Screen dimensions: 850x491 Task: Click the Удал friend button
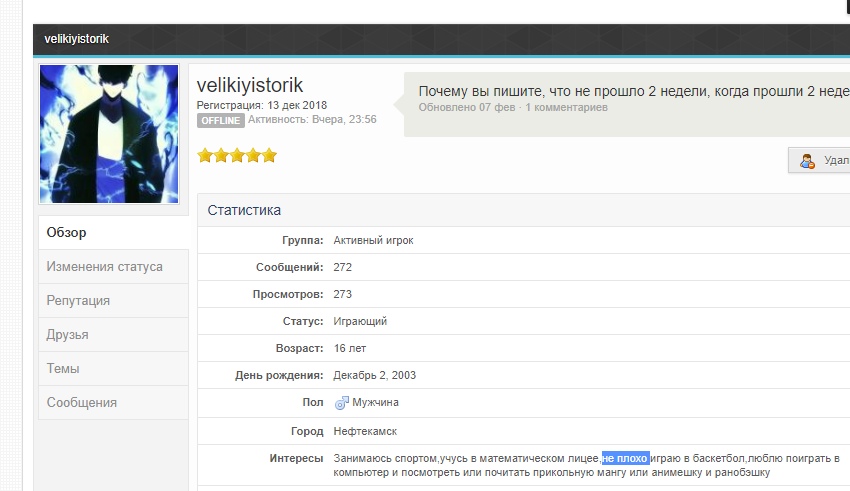pyautogui.click(x=820, y=160)
